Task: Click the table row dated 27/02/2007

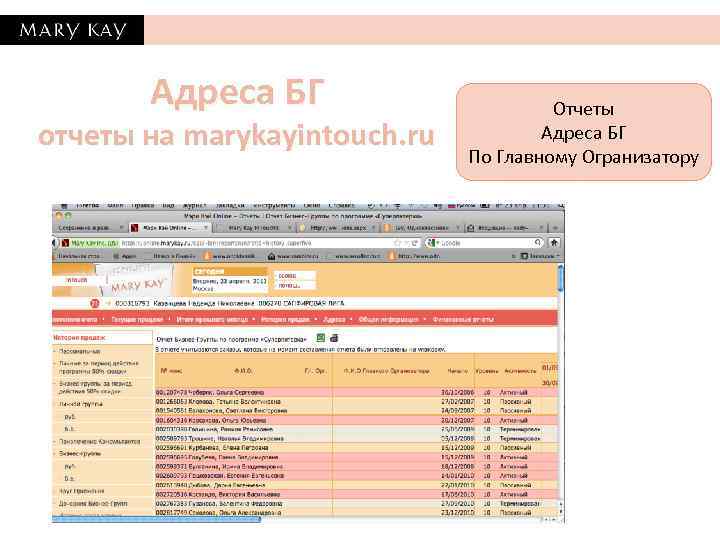Action: 356,401
